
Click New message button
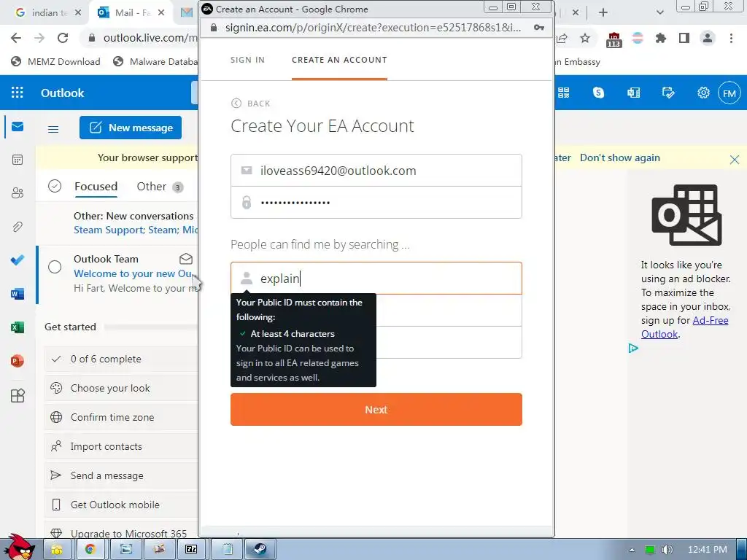[x=131, y=128]
